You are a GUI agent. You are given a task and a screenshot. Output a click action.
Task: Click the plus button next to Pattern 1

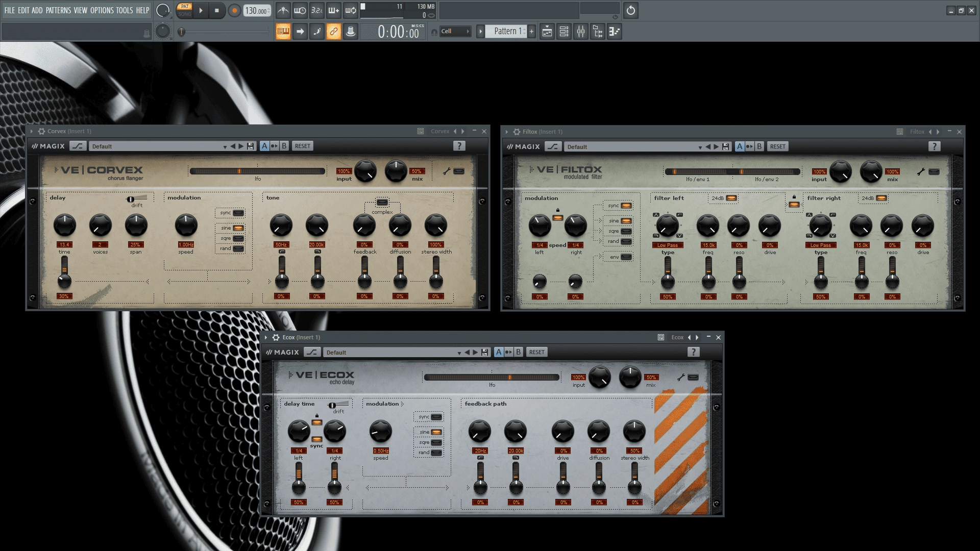point(531,32)
